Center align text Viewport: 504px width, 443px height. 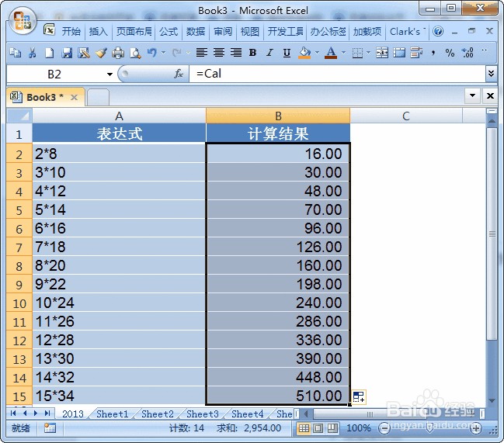219,52
